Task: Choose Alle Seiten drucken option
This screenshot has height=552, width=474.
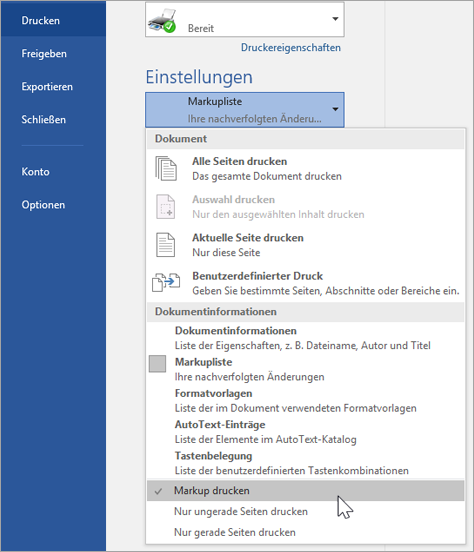Action: 305,169
